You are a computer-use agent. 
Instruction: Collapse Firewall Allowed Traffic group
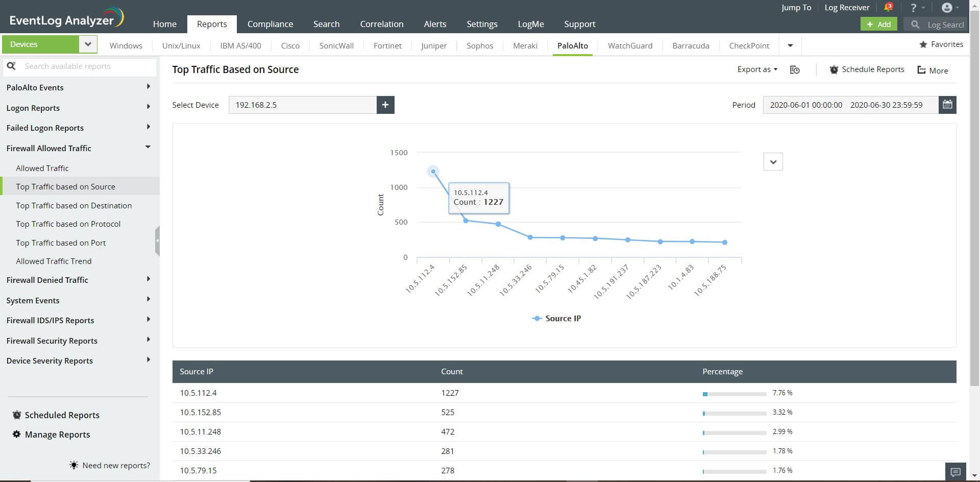click(x=148, y=147)
